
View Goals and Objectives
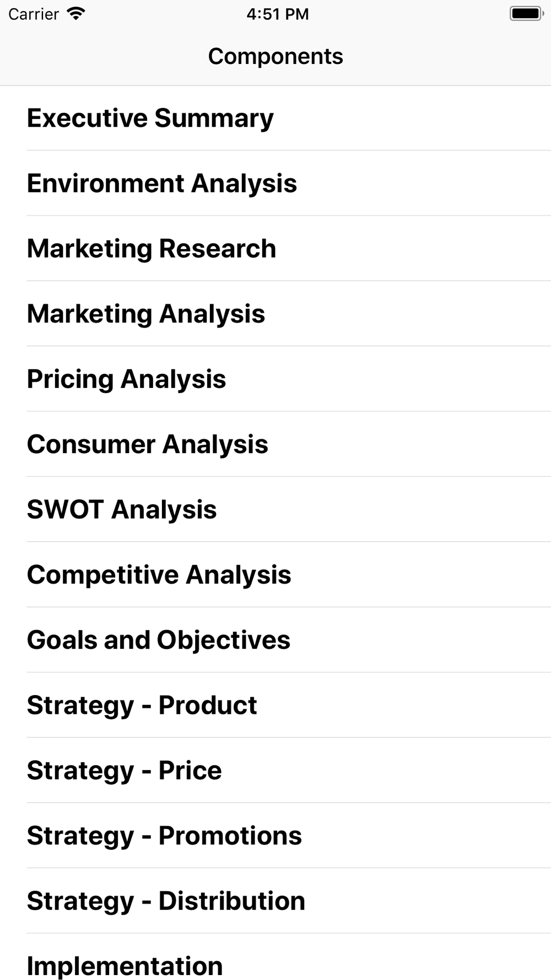click(275, 640)
